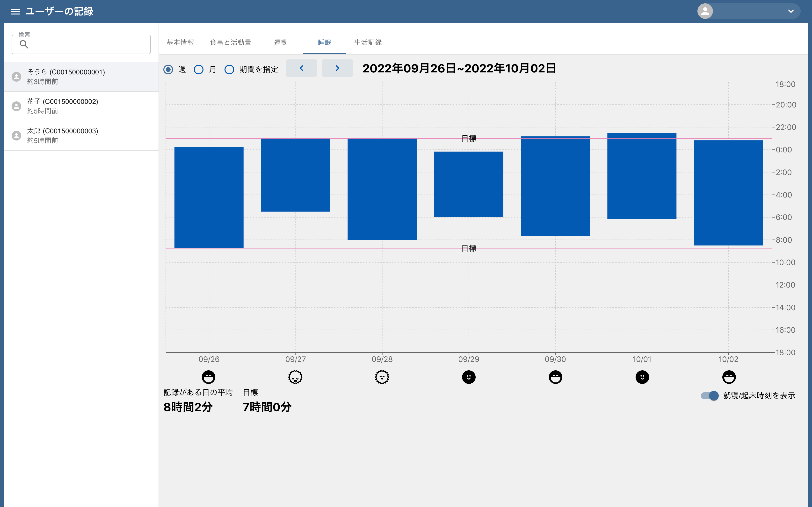812x507 pixels.
Task: Advance to next week with right chevron
Action: pos(337,68)
